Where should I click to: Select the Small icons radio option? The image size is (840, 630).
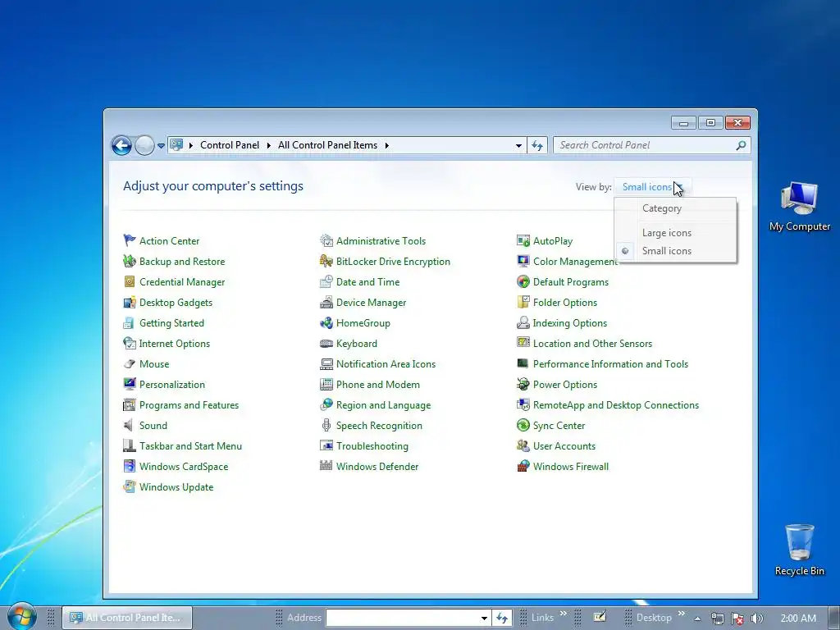(x=624, y=251)
